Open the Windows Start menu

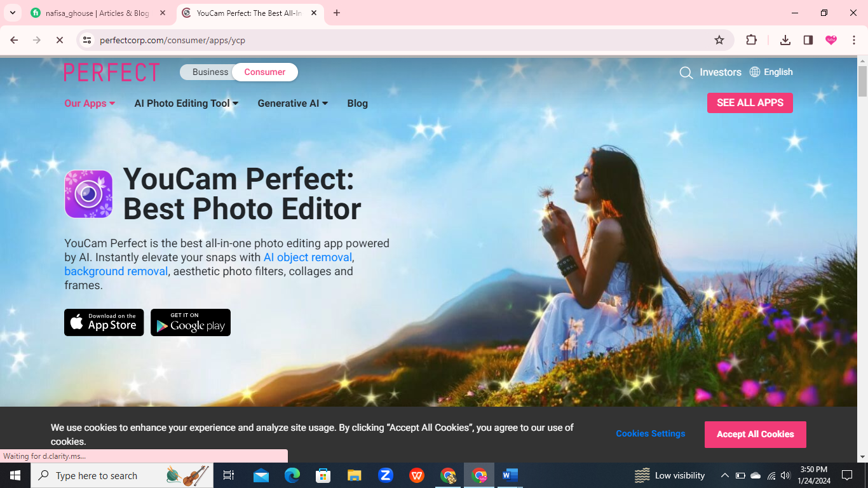[x=15, y=475]
